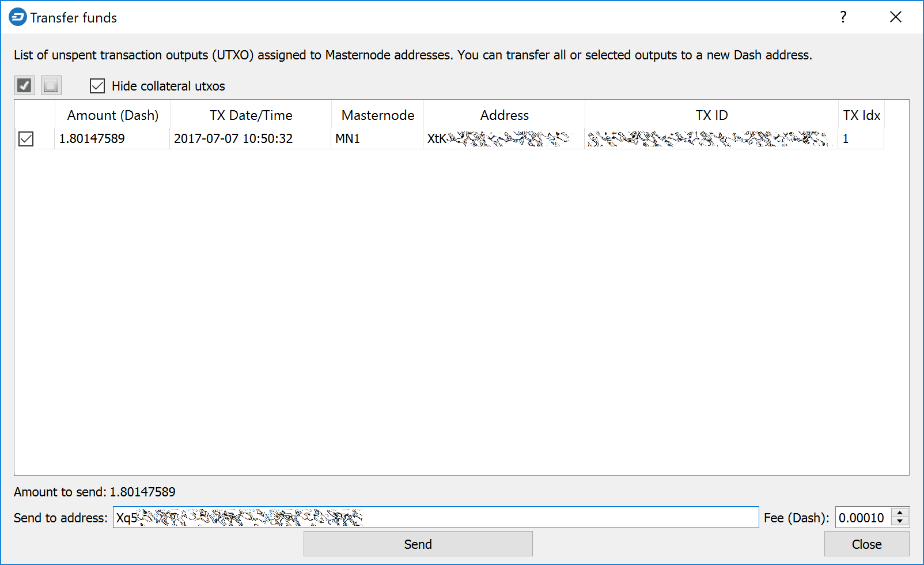Uncheck the 1.80147589 Dash row checkbox
Image resolution: width=924 pixels, height=565 pixels.
click(x=26, y=139)
